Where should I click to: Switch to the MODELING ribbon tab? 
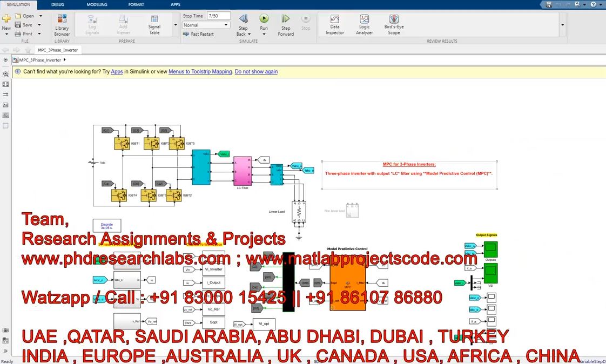click(97, 4)
